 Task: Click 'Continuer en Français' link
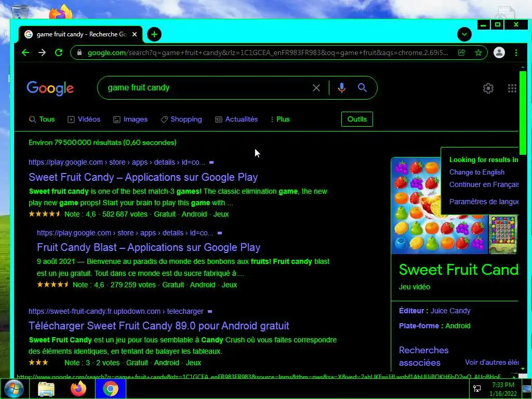484,184
